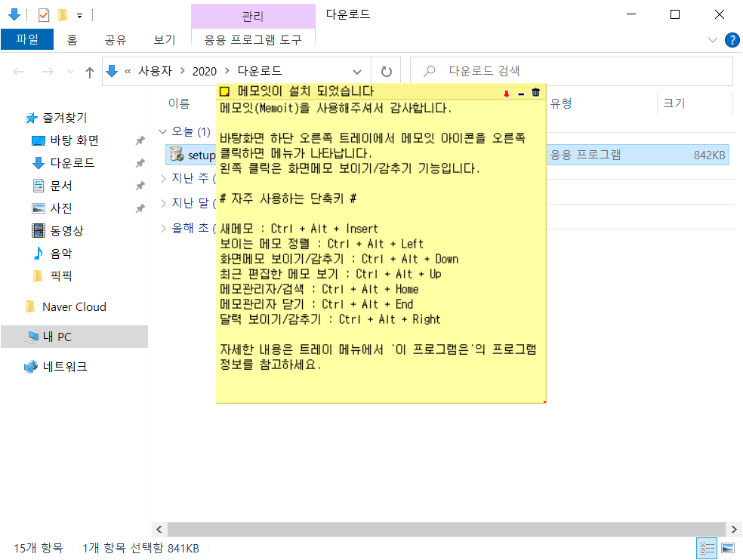
Task: Switch to the 홈 ribbon tab
Action: (72, 40)
